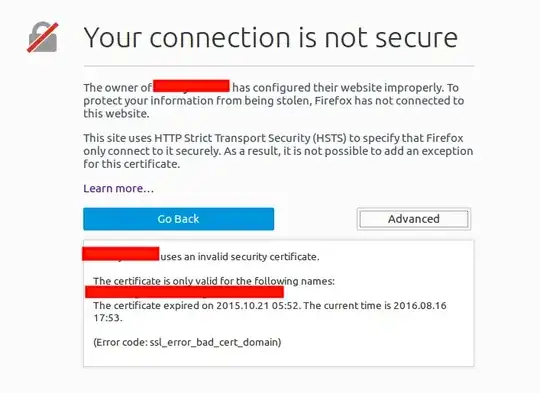Image resolution: width=540 pixels, height=393 pixels.
Task: Go back using the blue button
Action: click(178, 219)
